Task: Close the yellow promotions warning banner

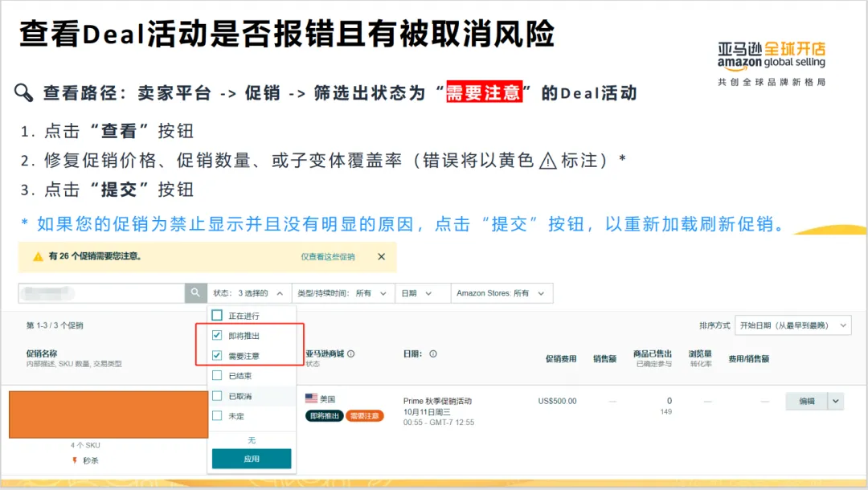Action: 382,256
